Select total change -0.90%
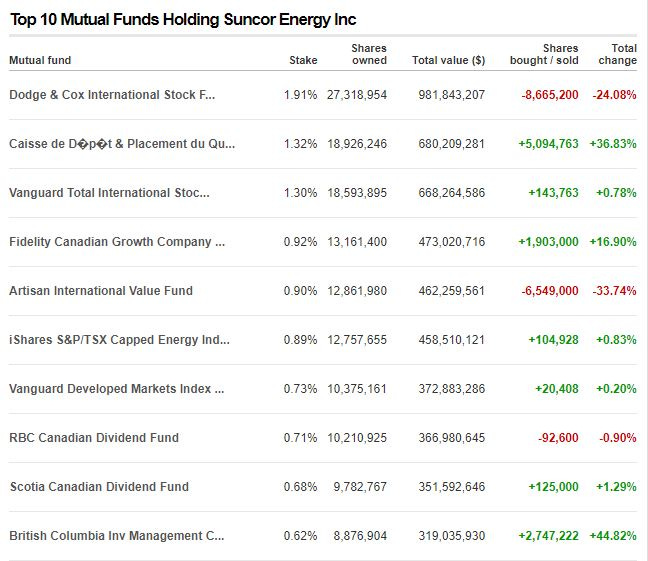This screenshot has height=561, width=648. [x=618, y=438]
